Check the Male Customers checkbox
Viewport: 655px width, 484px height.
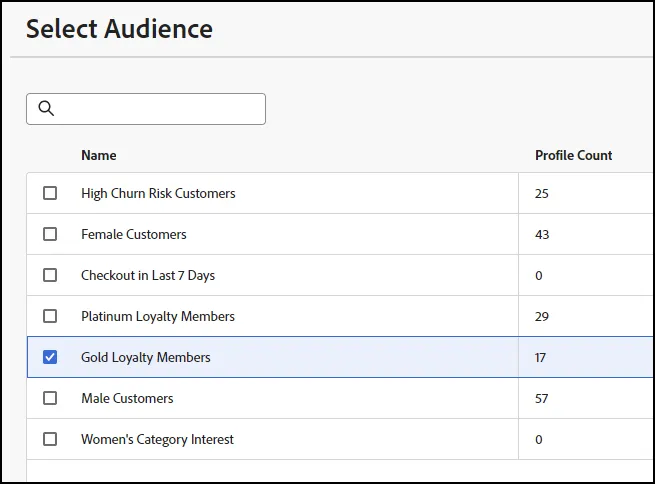click(50, 398)
